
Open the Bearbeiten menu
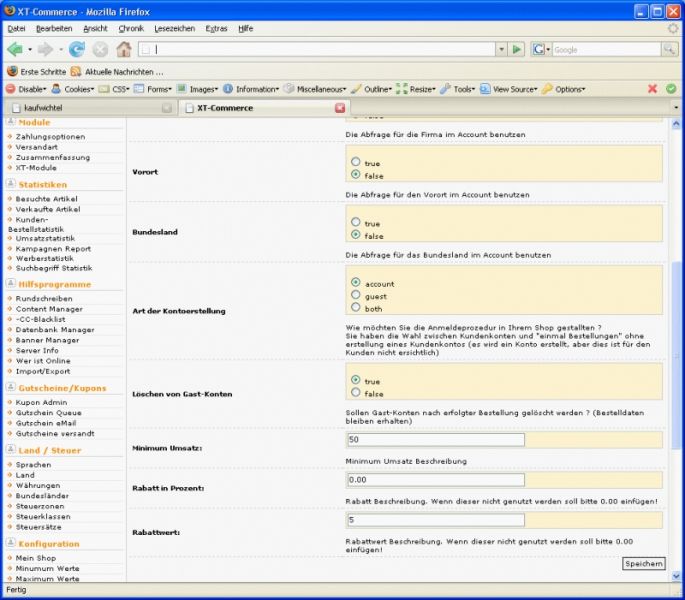tap(54, 28)
